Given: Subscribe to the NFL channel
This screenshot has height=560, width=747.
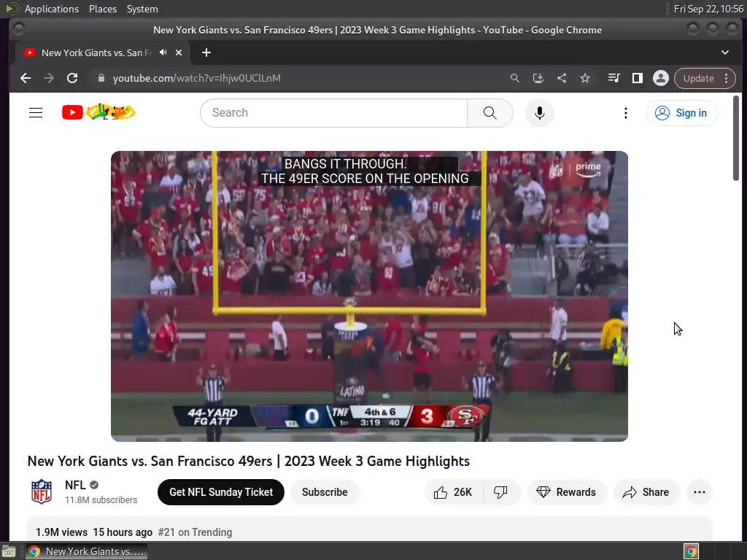Looking at the screenshot, I should 325,492.
